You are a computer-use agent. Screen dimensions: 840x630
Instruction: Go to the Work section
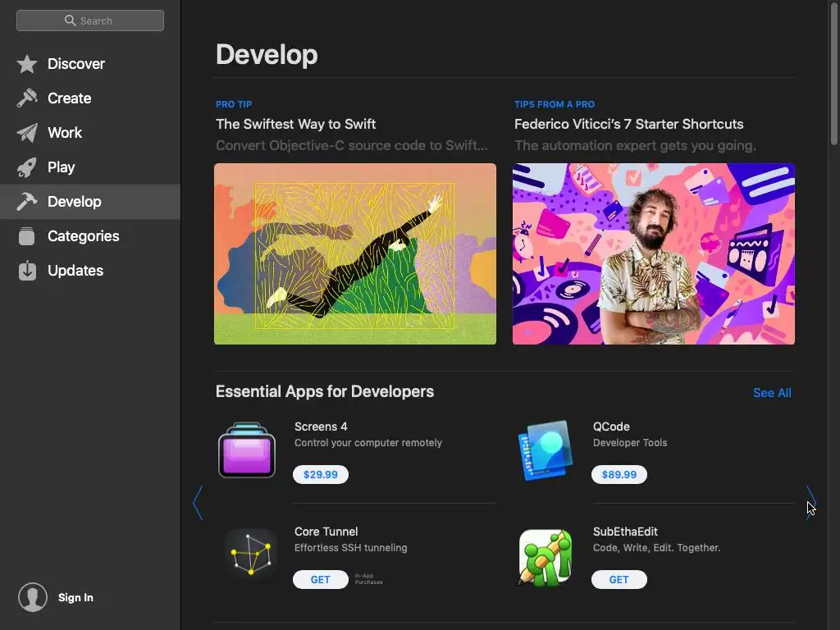point(90,133)
